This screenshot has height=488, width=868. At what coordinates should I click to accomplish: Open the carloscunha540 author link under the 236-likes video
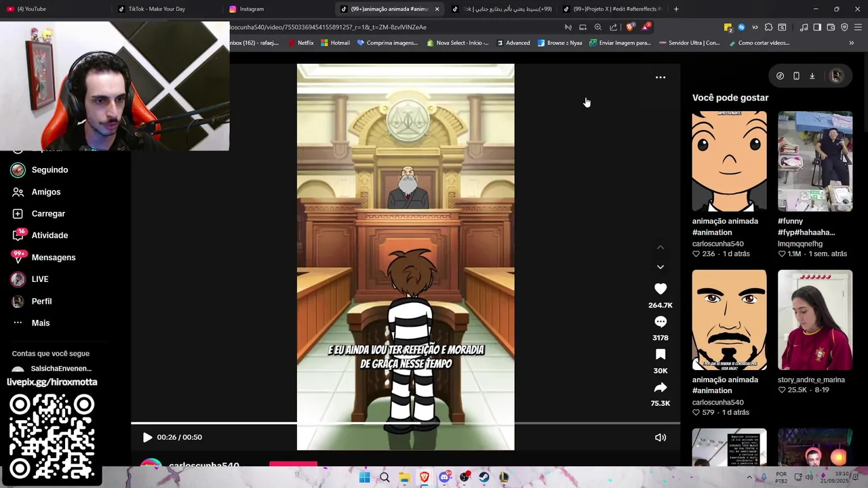(717, 244)
